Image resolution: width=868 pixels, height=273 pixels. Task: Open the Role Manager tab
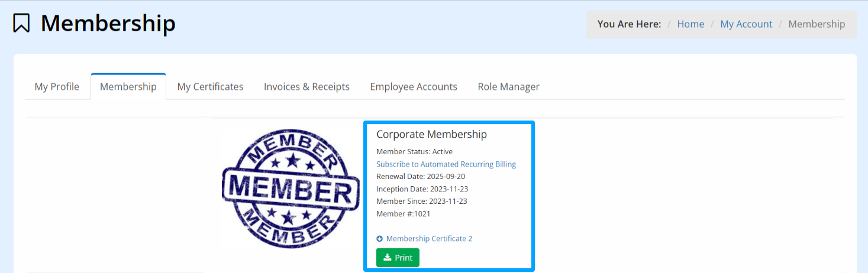(508, 87)
